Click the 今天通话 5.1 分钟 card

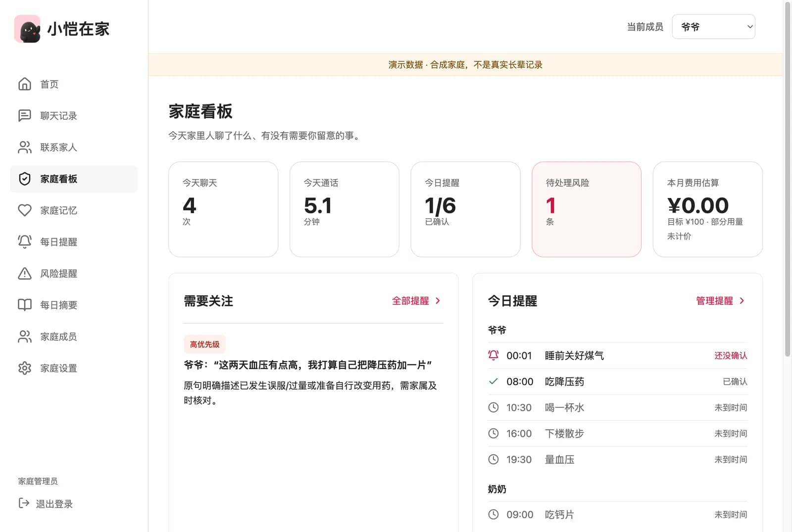[x=345, y=209]
